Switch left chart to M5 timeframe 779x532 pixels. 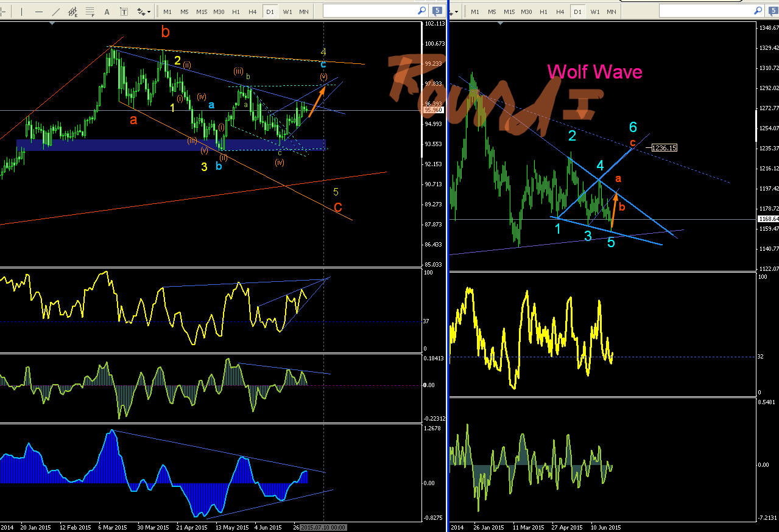[185, 12]
